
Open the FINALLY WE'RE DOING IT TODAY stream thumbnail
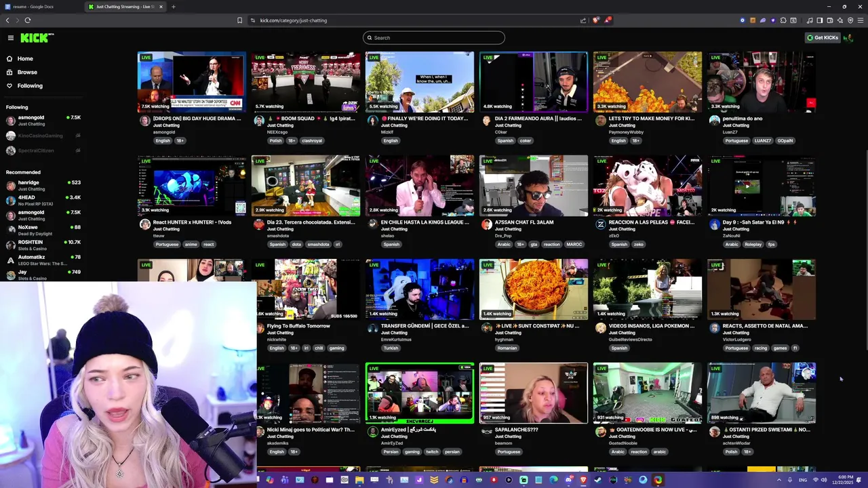(x=420, y=82)
